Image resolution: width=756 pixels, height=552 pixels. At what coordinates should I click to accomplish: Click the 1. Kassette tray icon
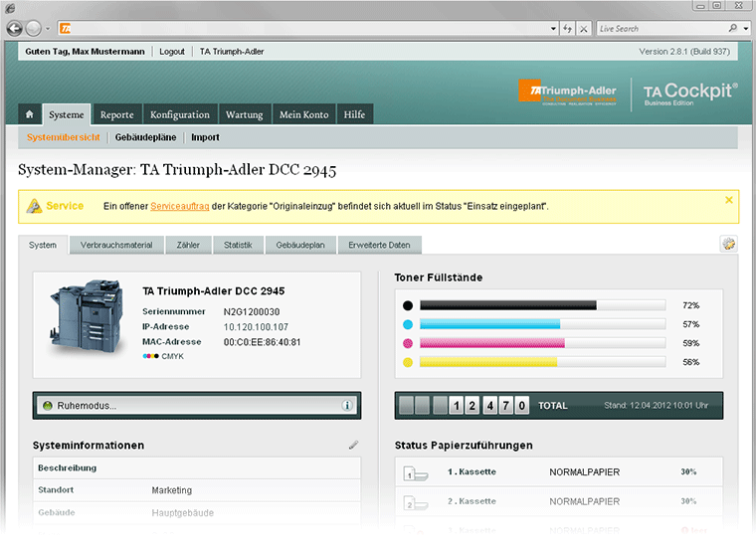pos(415,473)
